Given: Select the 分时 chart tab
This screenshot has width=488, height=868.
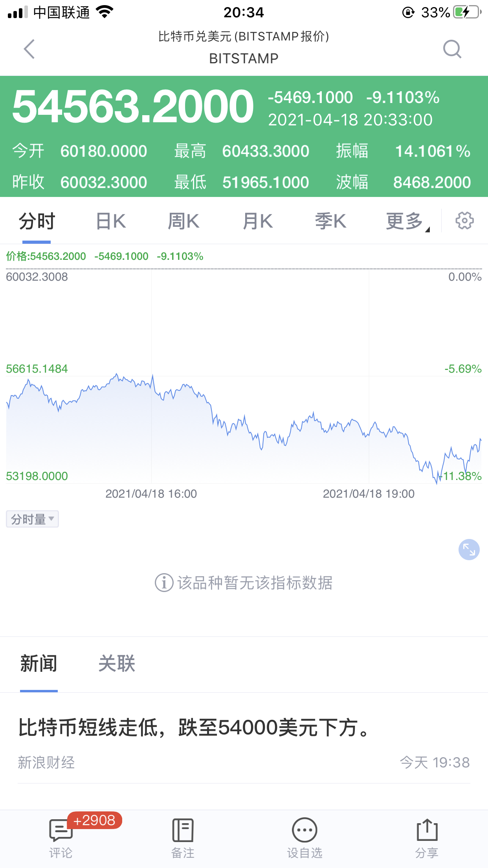Looking at the screenshot, I should point(37,221).
